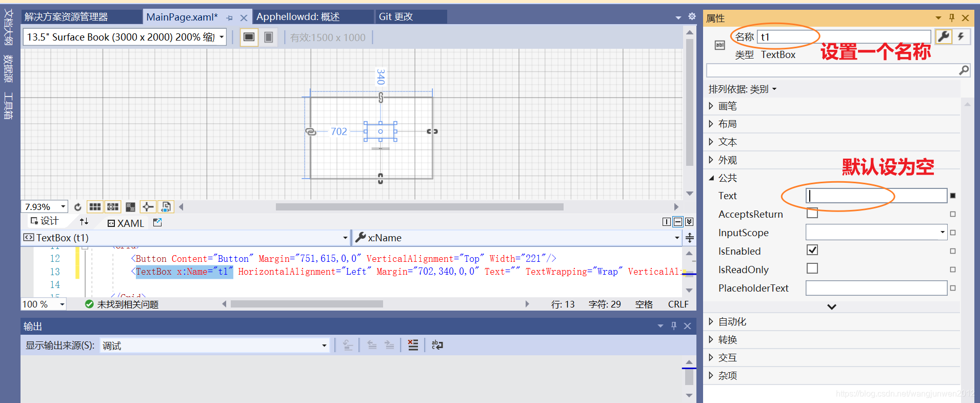The height and width of the screenshot is (403, 980).
Task: Open the 7.93% zoom dropdown
Action: [63, 206]
